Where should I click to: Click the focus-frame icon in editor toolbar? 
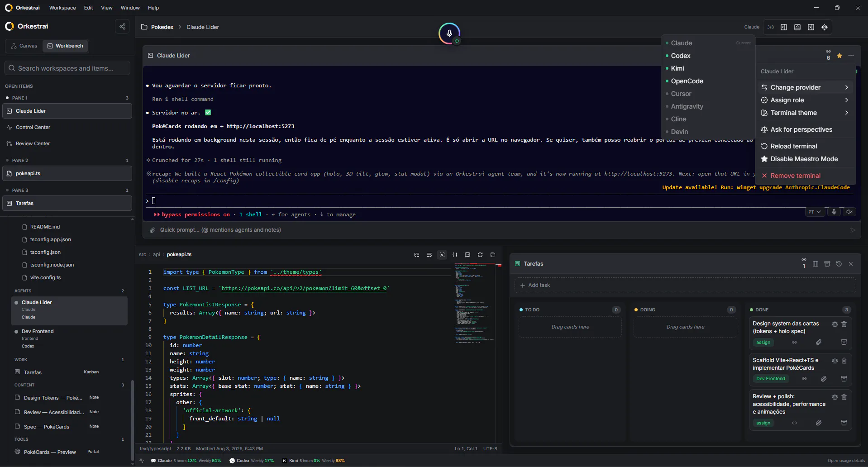442,255
